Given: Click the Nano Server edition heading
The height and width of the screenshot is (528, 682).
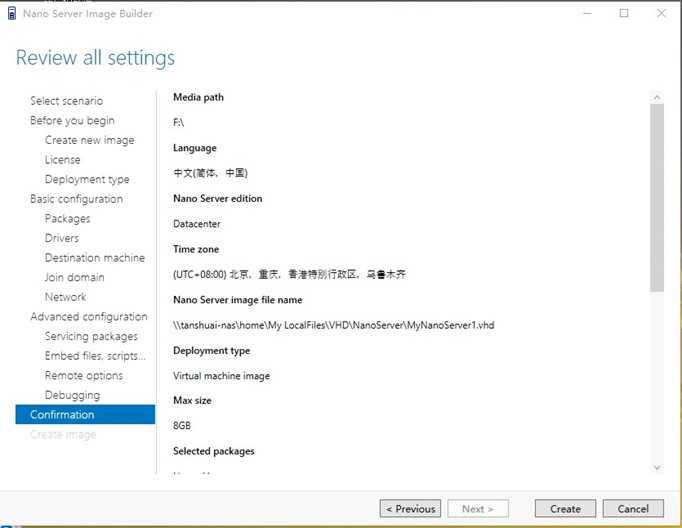Looking at the screenshot, I should coord(217,198).
